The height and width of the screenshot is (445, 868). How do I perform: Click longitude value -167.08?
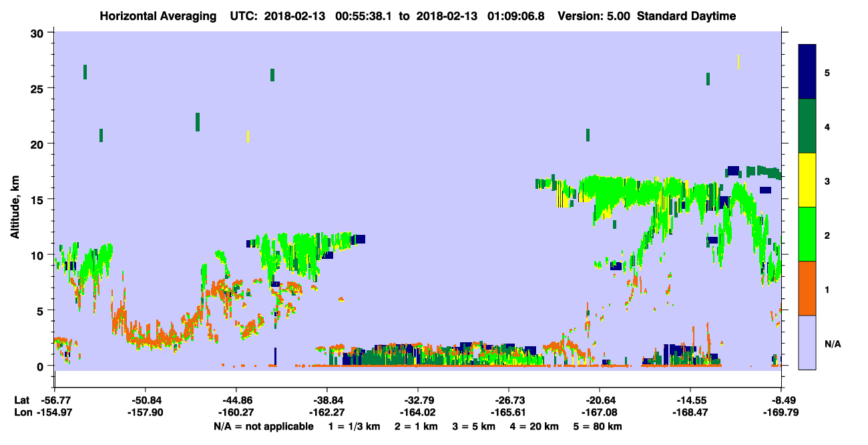click(x=600, y=412)
